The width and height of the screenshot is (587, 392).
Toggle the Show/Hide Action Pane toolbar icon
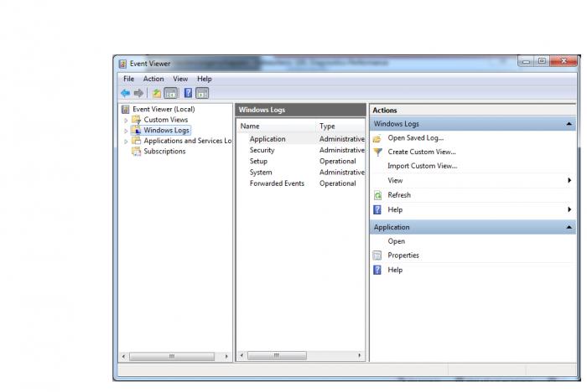pyautogui.click(x=202, y=93)
